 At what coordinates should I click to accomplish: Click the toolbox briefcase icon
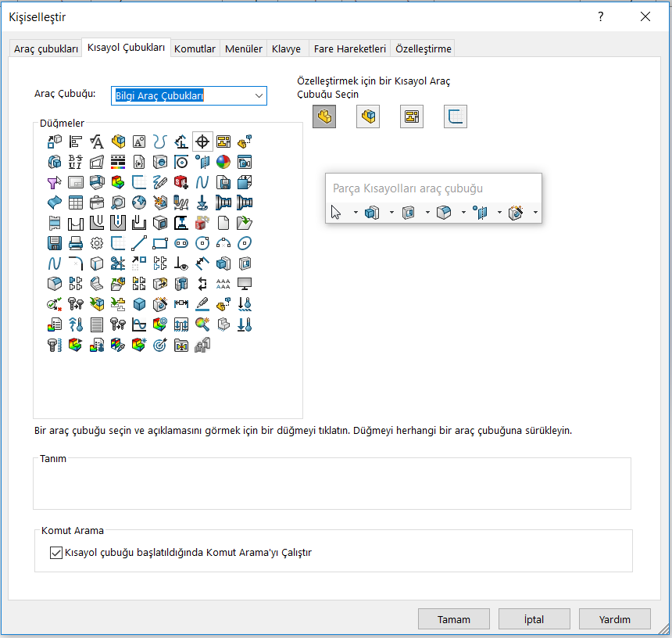point(97,203)
